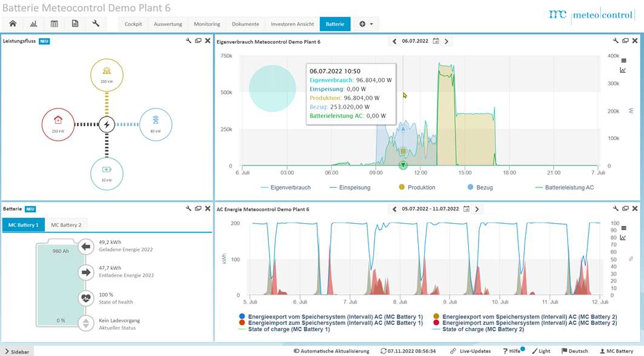This screenshot has height=356, width=644.
Task: Open the Investoren Ansicht tab
Action: point(292,24)
